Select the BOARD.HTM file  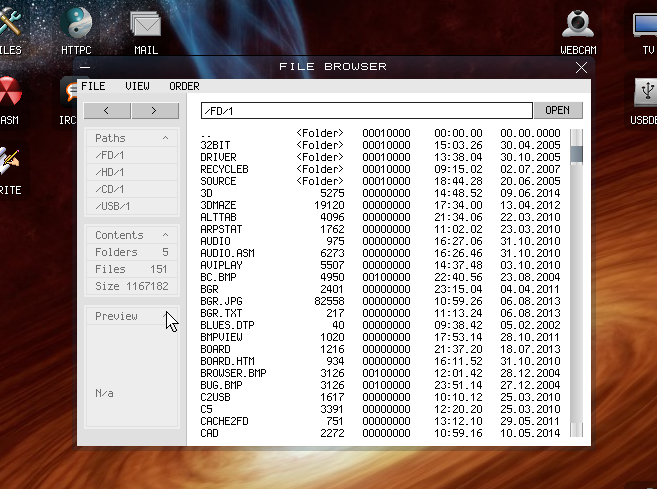tap(380, 361)
